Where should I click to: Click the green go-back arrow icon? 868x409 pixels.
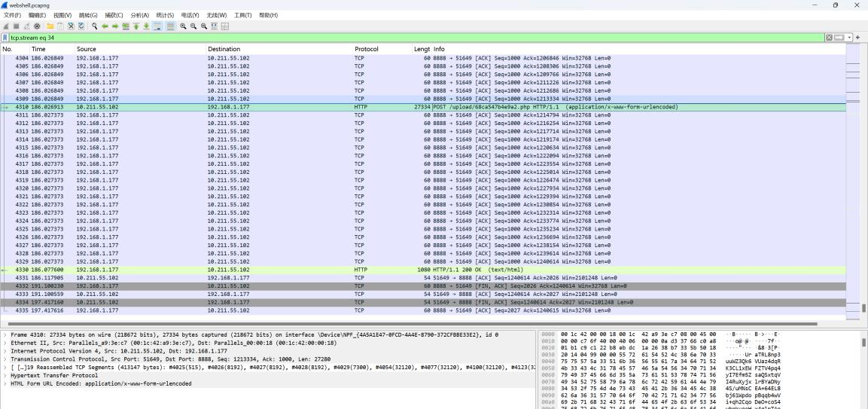point(106,26)
